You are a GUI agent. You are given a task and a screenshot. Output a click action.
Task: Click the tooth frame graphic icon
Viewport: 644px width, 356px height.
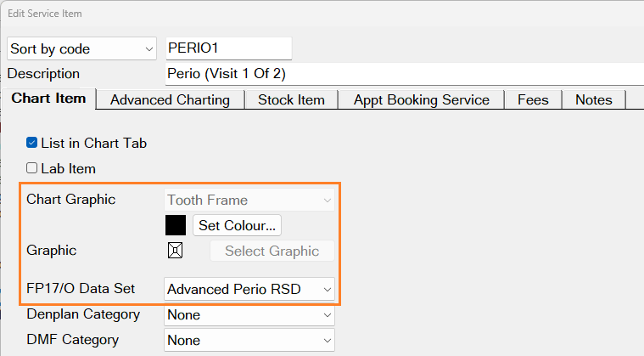coord(176,251)
